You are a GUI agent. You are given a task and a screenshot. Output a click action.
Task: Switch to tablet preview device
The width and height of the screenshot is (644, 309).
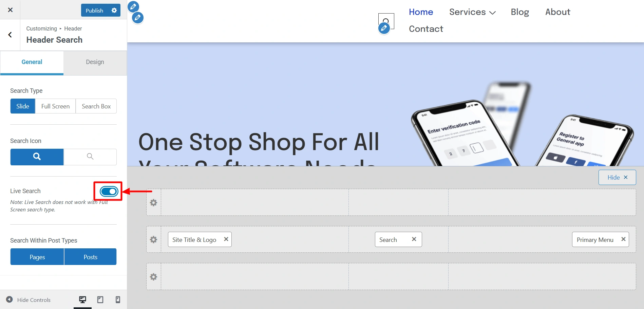pyautogui.click(x=100, y=300)
